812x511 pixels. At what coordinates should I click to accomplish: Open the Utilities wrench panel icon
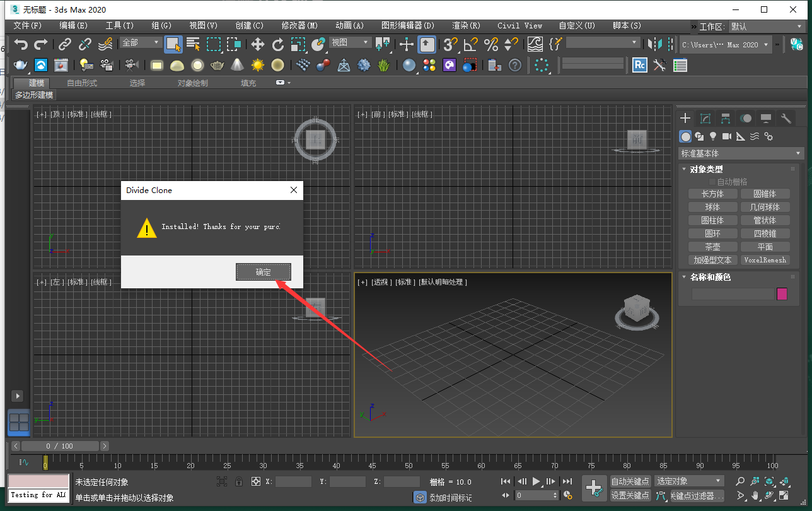(786, 119)
